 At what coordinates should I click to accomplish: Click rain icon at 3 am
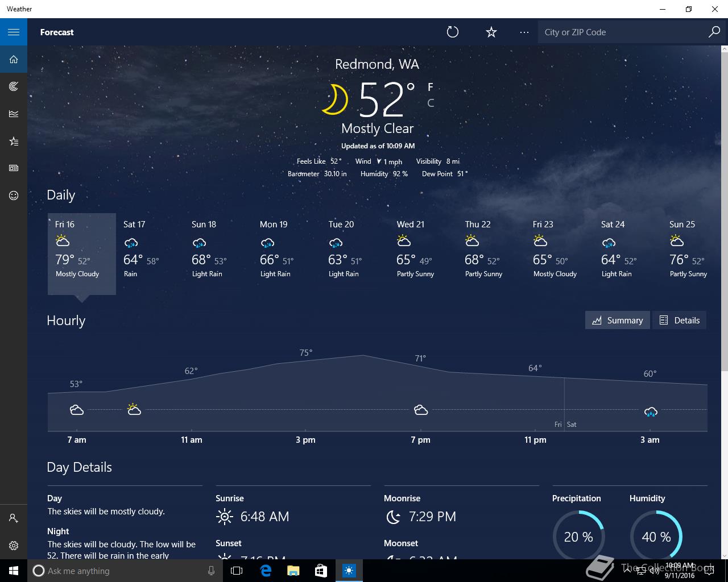pyautogui.click(x=651, y=411)
